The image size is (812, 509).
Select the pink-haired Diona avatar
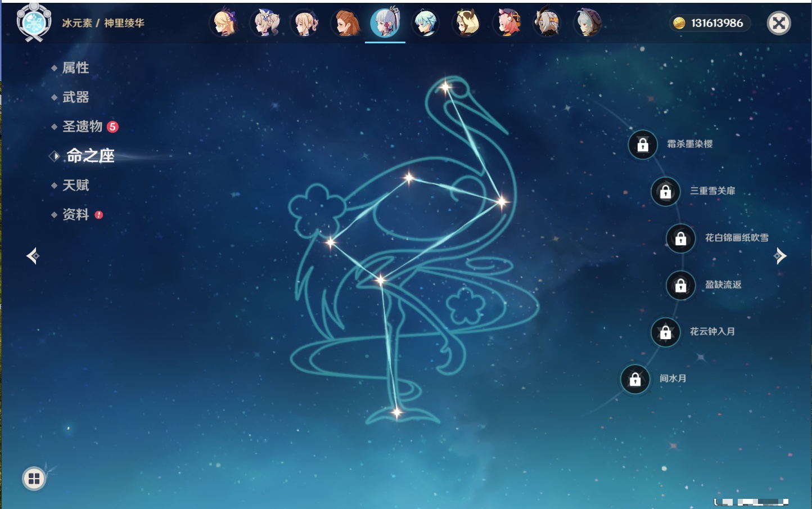point(507,23)
